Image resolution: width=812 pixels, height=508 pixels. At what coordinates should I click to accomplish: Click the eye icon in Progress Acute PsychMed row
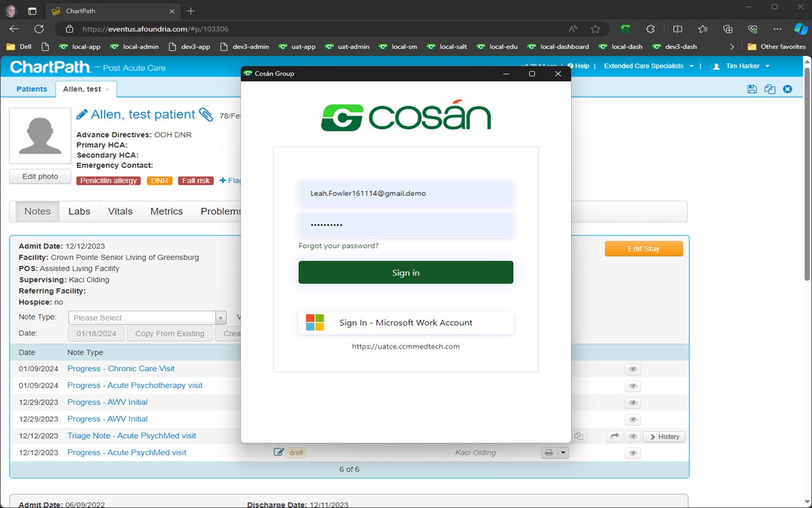pyautogui.click(x=632, y=453)
